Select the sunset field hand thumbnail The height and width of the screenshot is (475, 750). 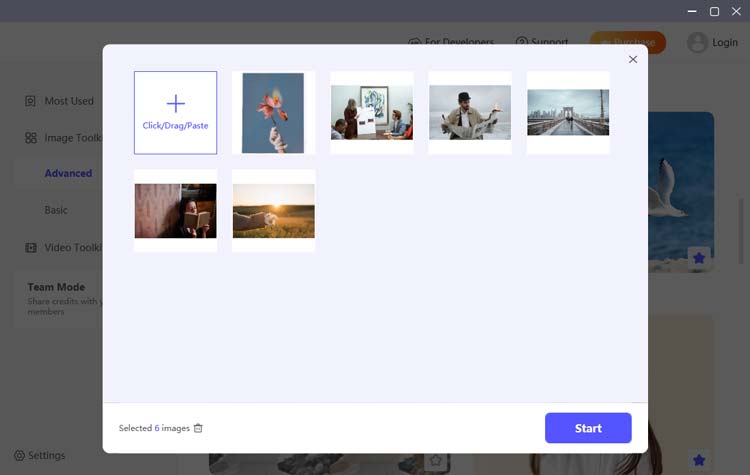[273, 211]
